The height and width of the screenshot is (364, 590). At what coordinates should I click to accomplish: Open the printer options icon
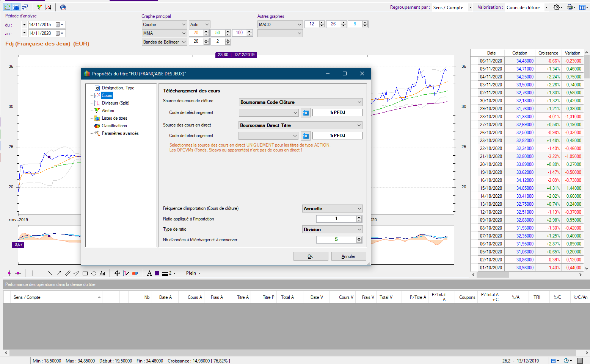569,7
